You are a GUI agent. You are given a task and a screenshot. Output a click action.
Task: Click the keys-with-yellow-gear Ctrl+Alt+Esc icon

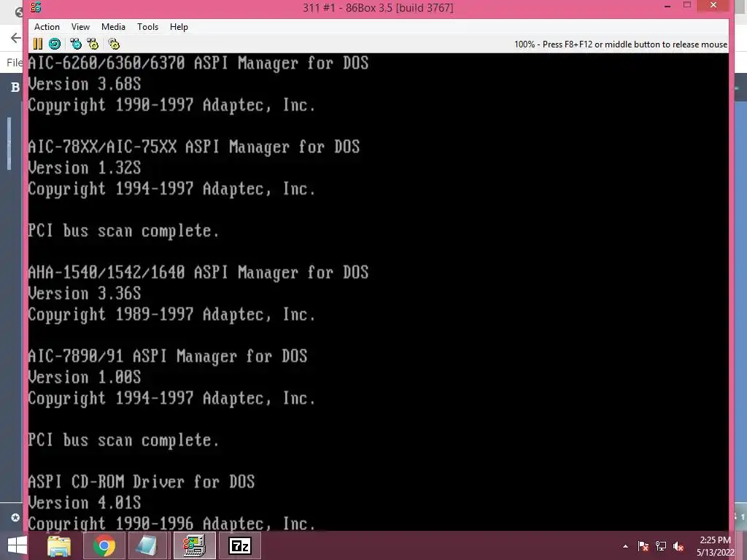click(93, 44)
